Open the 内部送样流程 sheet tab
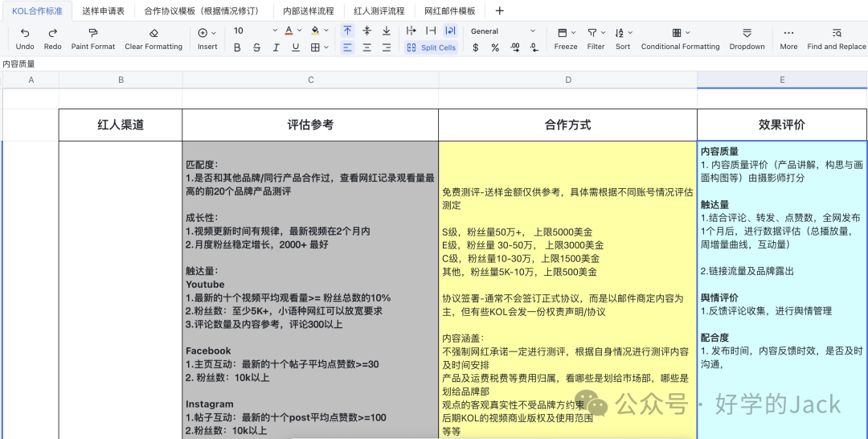 [x=309, y=10]
